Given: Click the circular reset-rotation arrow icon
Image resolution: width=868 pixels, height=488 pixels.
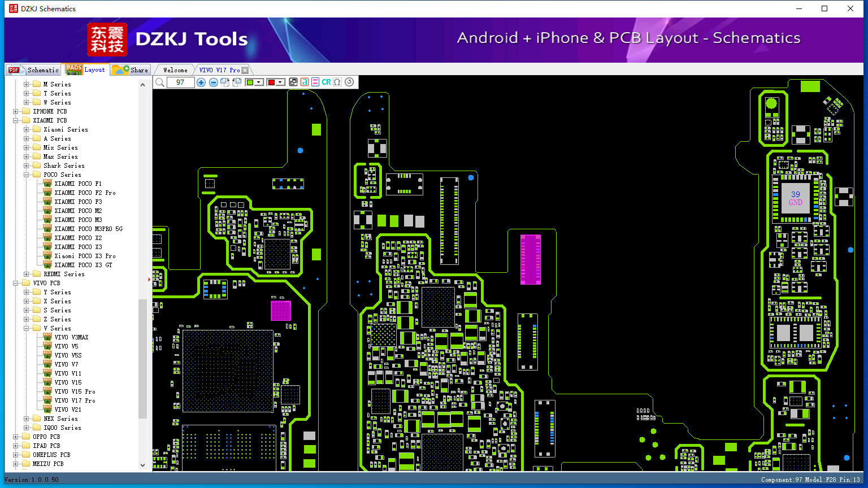Looking at the screenshot, I should (349, 82).
